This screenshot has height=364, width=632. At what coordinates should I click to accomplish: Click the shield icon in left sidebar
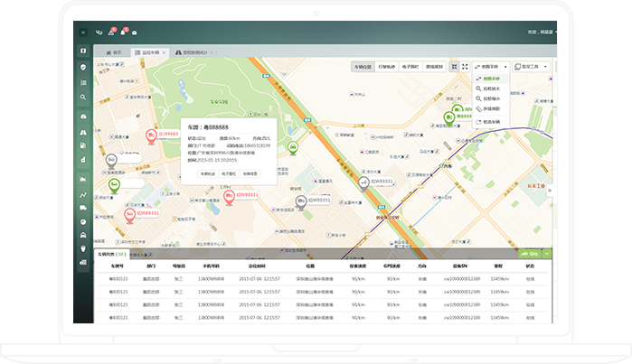[83, 68]
